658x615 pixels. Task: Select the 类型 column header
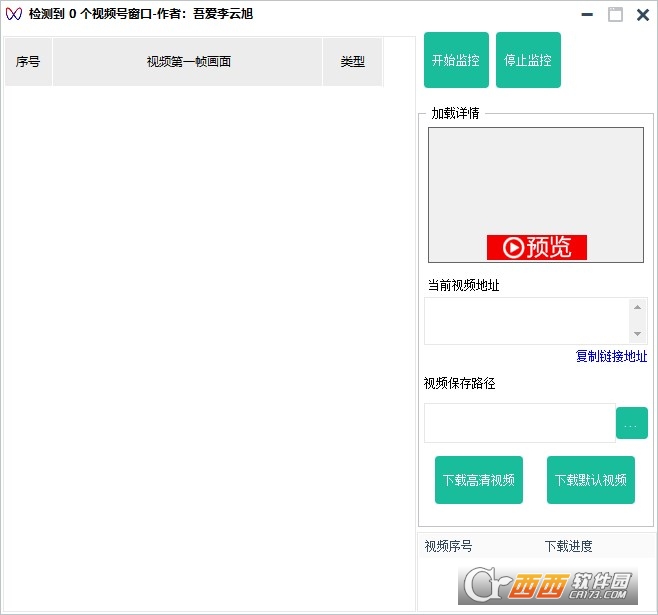coord(352,62)
